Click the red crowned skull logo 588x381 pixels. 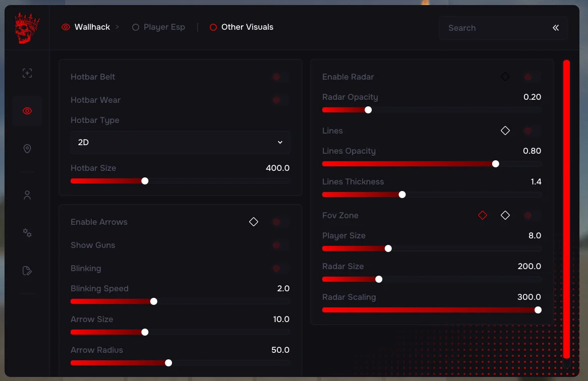(x=27, y=28)
